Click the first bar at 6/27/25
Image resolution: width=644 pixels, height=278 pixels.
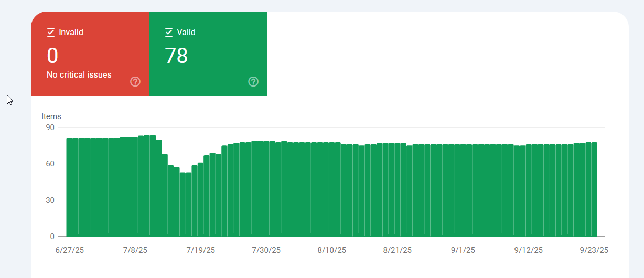69,187
